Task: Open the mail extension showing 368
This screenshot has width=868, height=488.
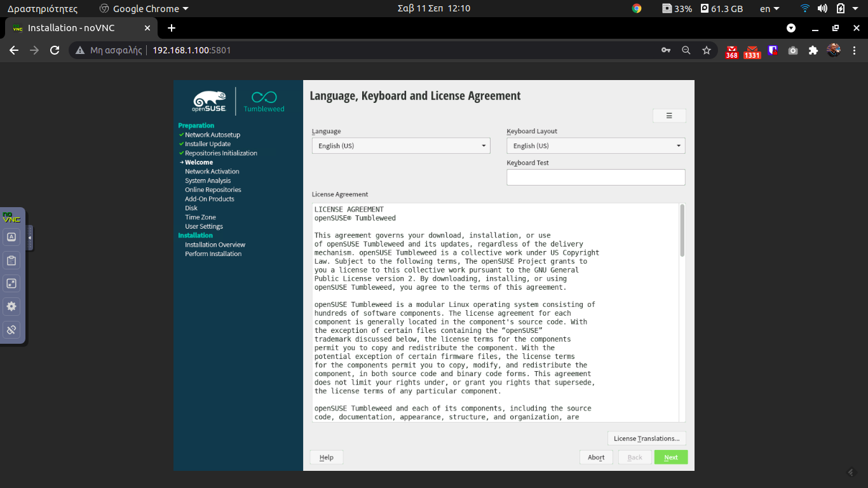Action: (x=732, y=51)
